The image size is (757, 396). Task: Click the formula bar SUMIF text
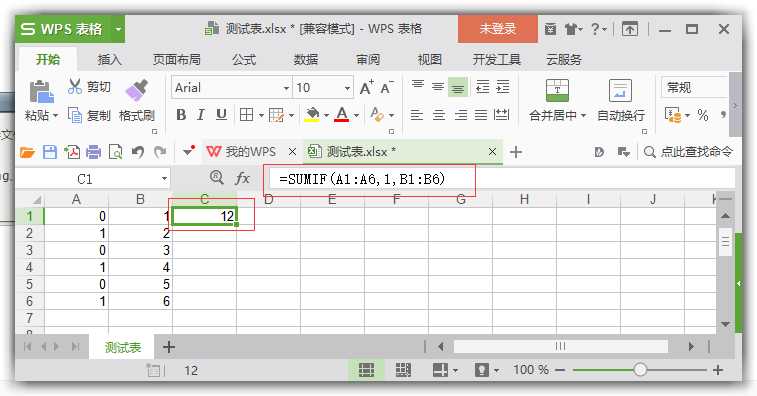362,179
